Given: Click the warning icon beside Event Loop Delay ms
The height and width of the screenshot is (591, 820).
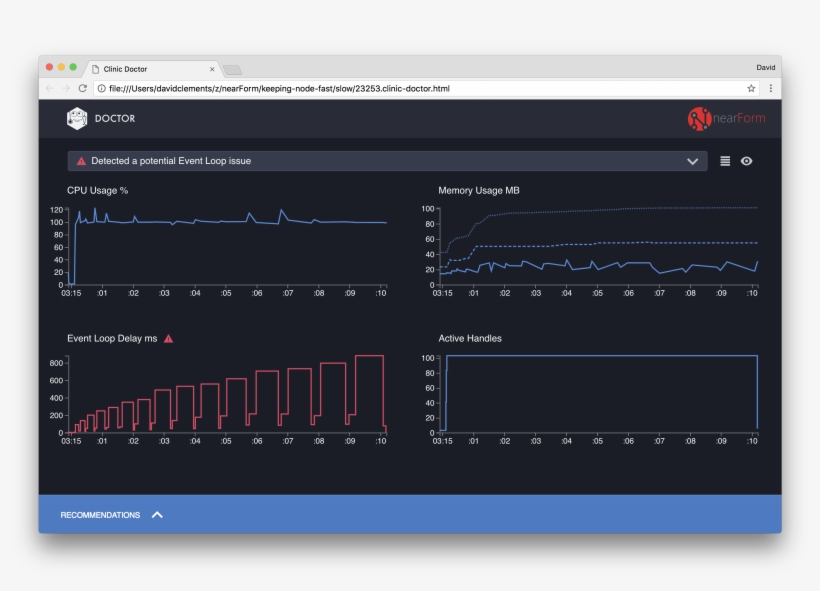Looking at the screenshot, I should point(167,339).
